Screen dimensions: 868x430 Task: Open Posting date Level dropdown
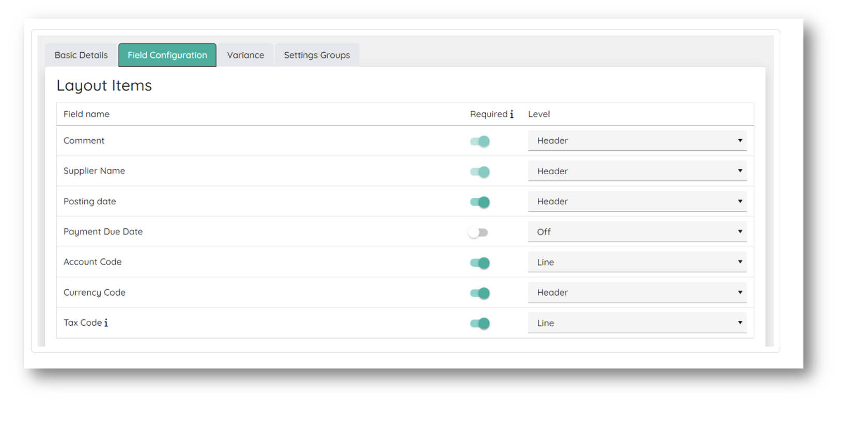(637, 202)
